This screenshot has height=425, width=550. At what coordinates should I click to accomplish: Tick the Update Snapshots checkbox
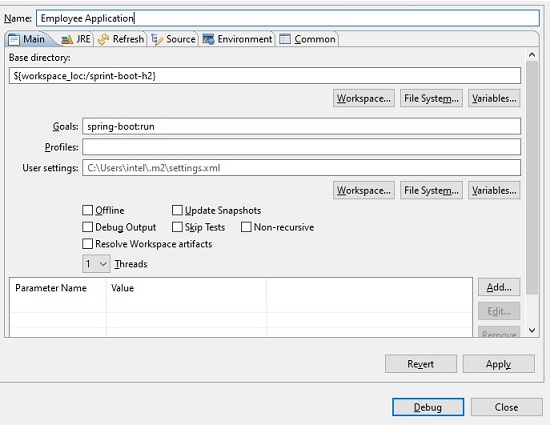177,210
